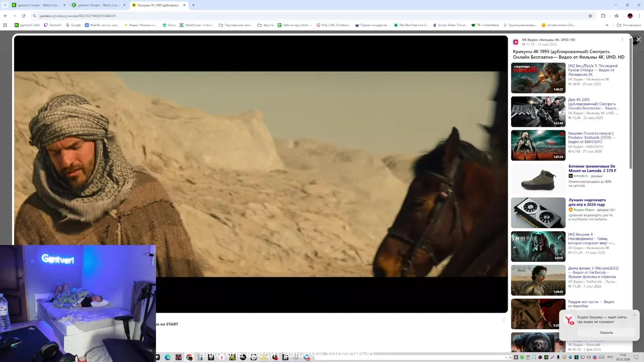
Task: Open the Bitly URL Shortener bookmark
Action: (x=334, y=25)
